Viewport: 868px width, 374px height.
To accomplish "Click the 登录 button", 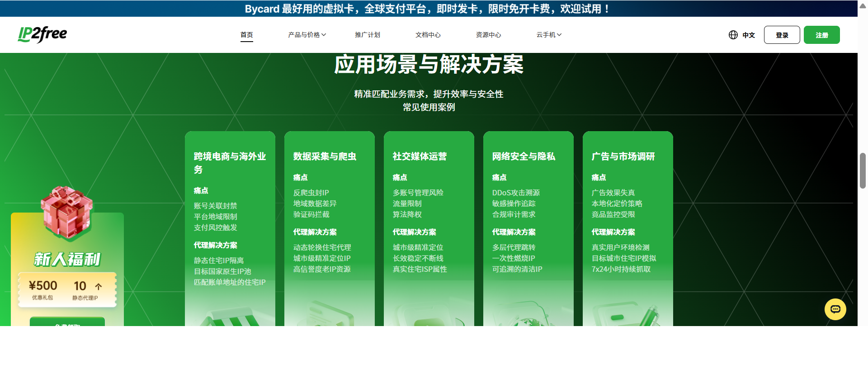I will 782,35.
